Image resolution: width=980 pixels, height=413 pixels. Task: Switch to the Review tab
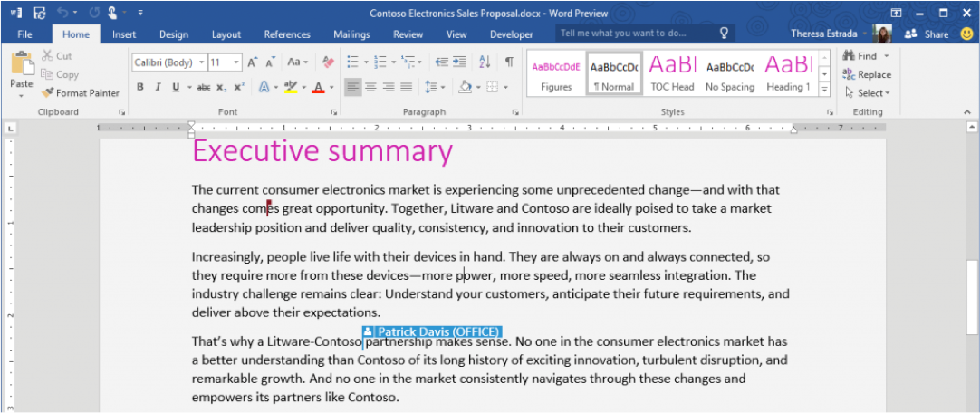pyautogui.click(x=408, y=34)
